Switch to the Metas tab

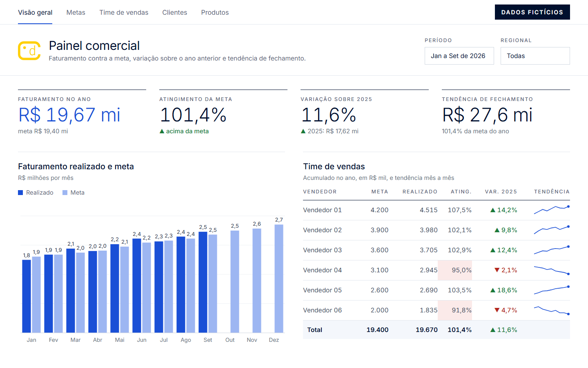[76, 12]
